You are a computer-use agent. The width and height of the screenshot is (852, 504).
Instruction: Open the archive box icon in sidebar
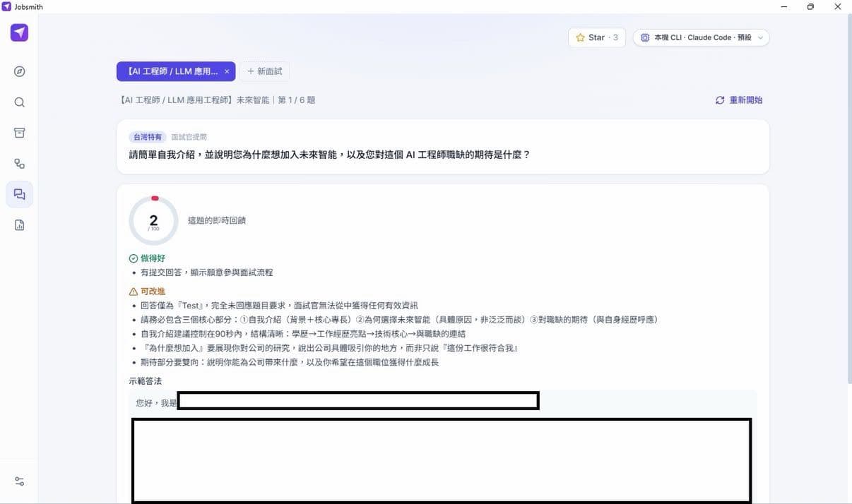(x=20, y=133)
